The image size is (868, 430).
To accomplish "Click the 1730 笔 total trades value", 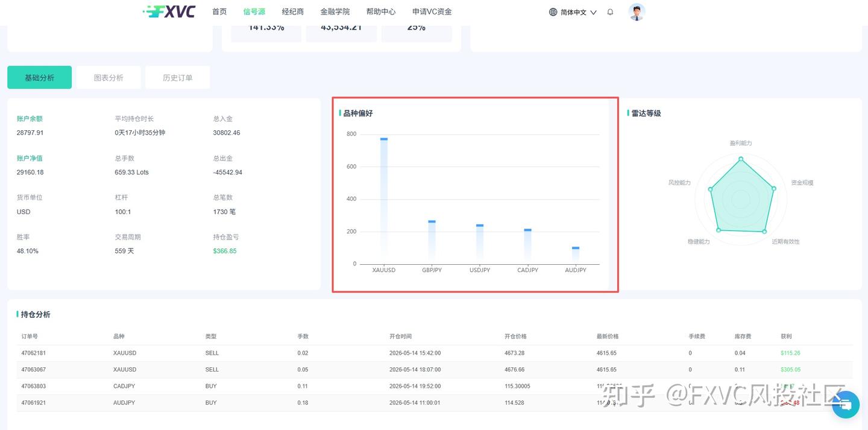I will (x=224, y=212).
